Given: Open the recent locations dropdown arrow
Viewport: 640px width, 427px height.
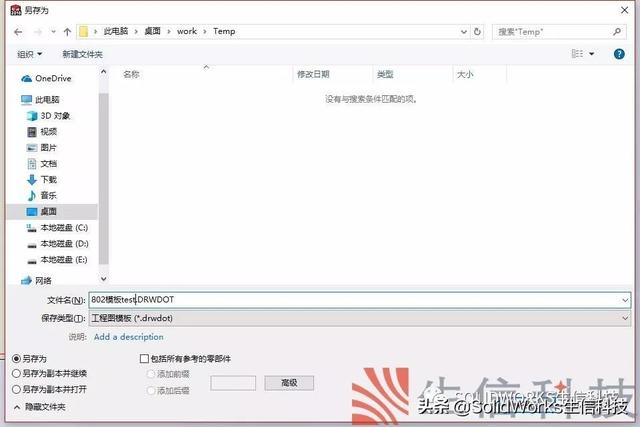Looking at the screenshot, I should [x=53, y=32].
